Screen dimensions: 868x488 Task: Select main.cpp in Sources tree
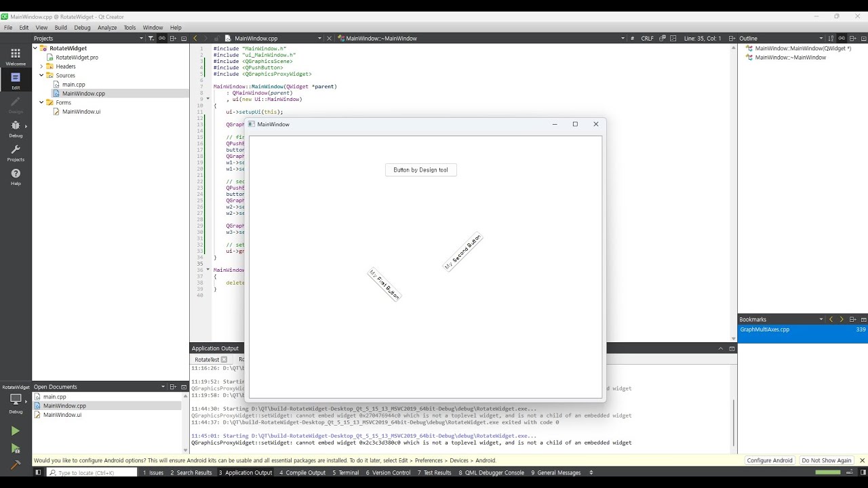pos(73,85)
